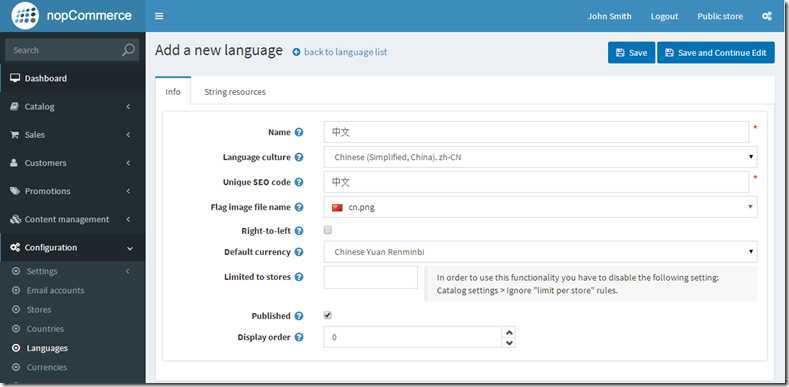
Task: Toggle the hamburger sidebar menu icon
Action: [160, 16]
